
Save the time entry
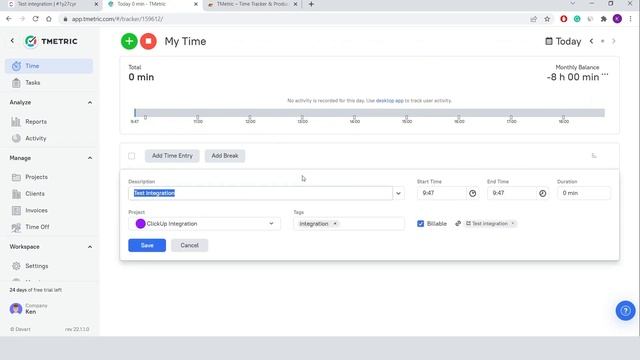(x=147, y=245)
